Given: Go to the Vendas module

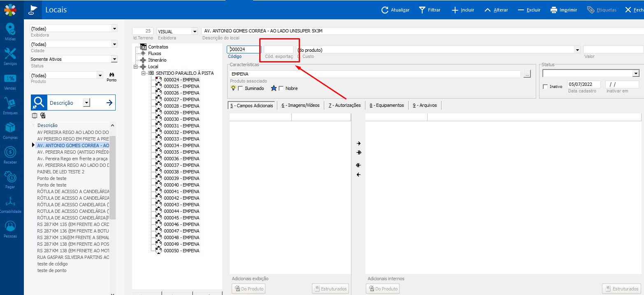Looking at the screenshot, I should [x=10, y=82].
